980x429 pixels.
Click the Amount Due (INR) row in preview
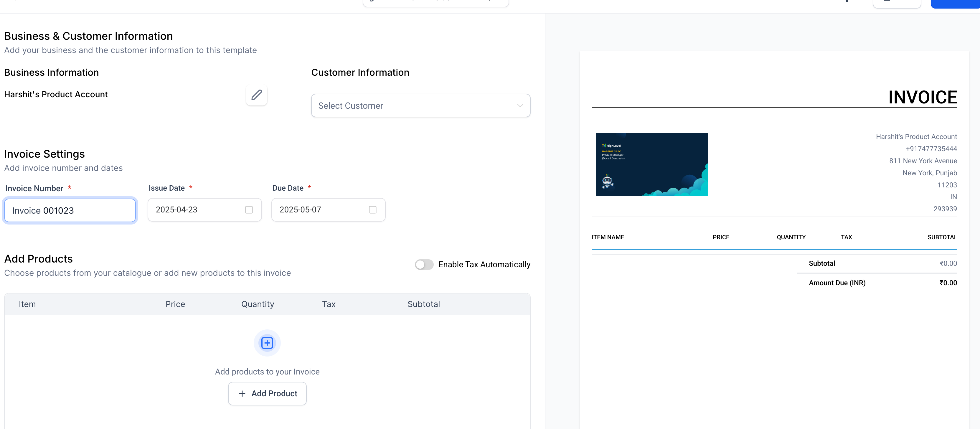(837, 283)
